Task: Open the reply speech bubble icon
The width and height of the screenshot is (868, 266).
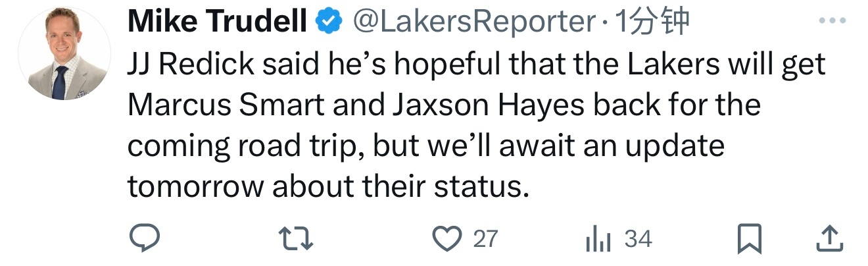Action: click(144, 238)
